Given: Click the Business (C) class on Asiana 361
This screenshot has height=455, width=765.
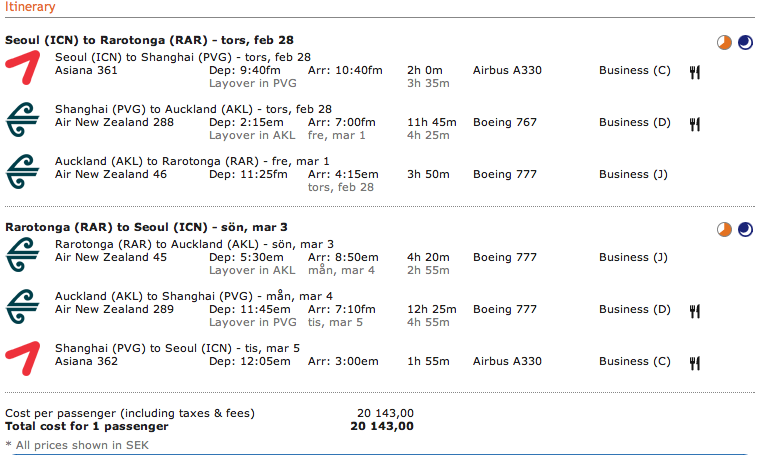Looking at the screenshot, I should click(634, 70).
